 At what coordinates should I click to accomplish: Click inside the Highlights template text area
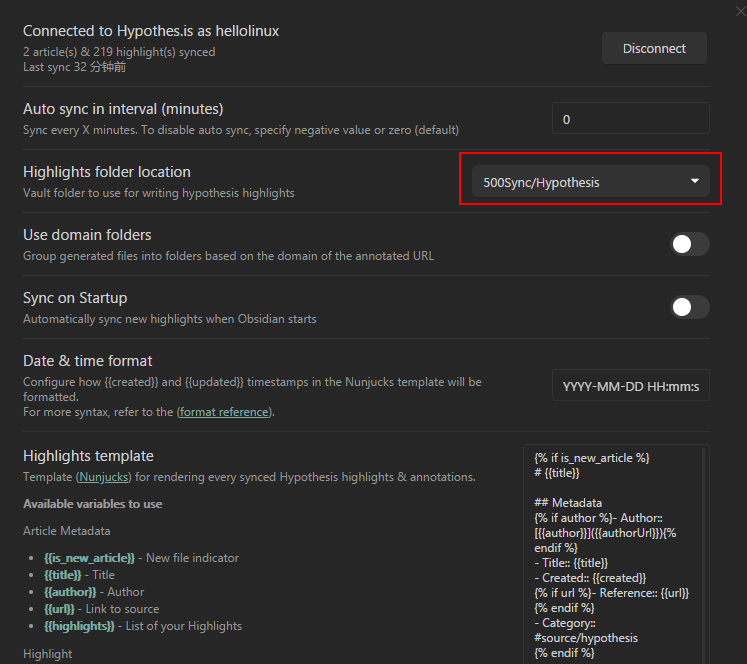click(616, 554)
